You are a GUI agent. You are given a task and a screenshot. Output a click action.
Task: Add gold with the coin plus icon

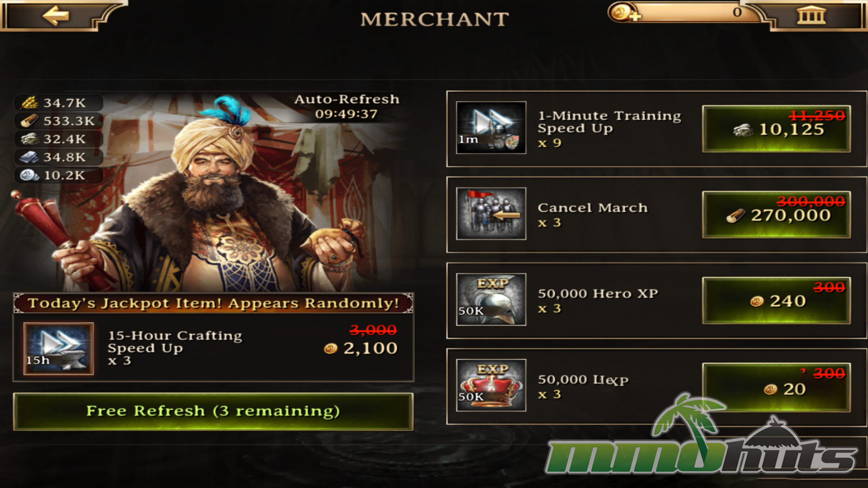point(624,13)
